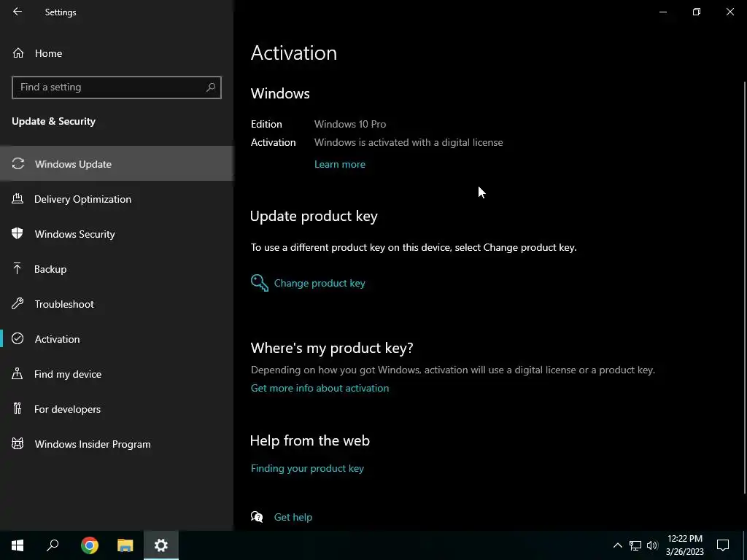Select For developers in sidebar
Viewport: 747px width, 560px height.
click(x=117, y=409)
